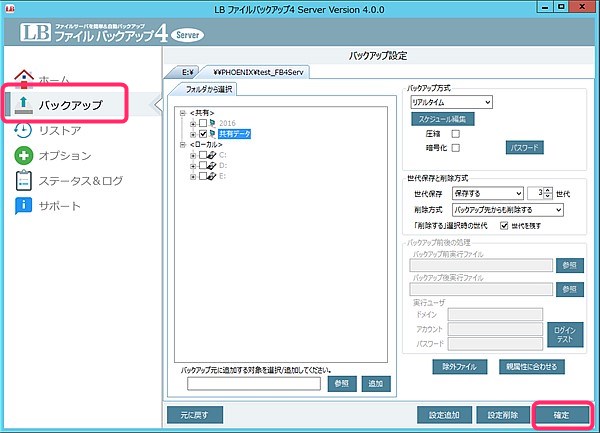
Task: Select the Backup upload arrow icon
Action: pos(24,105)
